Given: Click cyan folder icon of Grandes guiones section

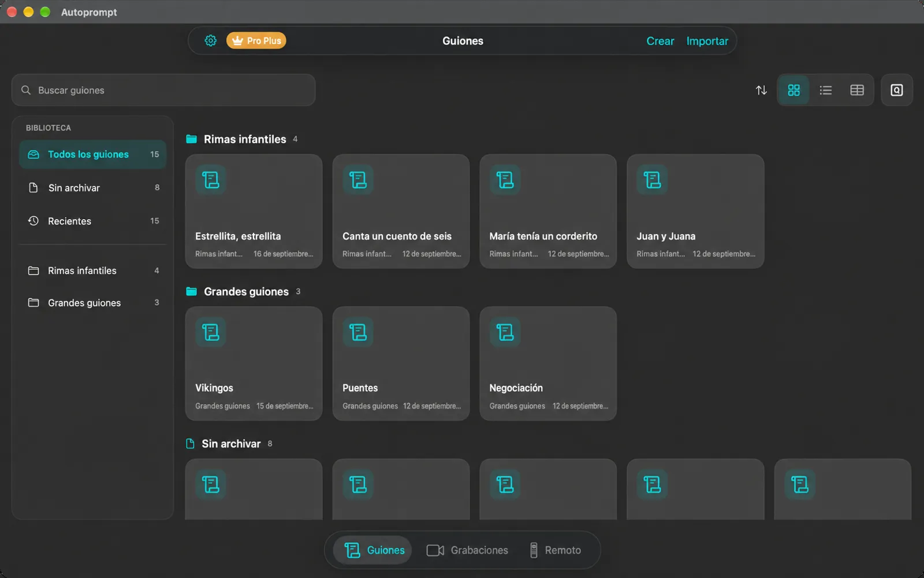Looking at the screenshot, I should coord(191,292).
